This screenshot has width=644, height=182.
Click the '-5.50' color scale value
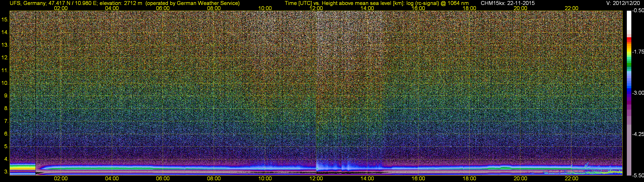point(638,175)
